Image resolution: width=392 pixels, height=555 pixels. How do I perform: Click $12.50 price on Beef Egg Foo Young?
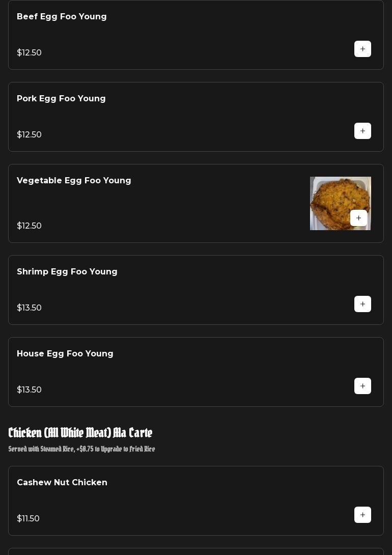(30, 53)
